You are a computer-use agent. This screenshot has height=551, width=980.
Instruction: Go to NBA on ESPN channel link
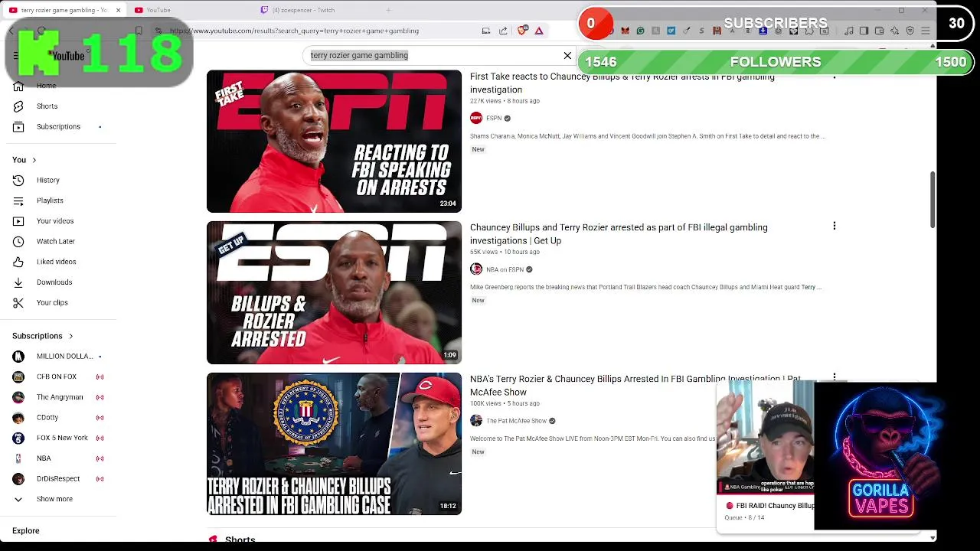coord(505,269)
